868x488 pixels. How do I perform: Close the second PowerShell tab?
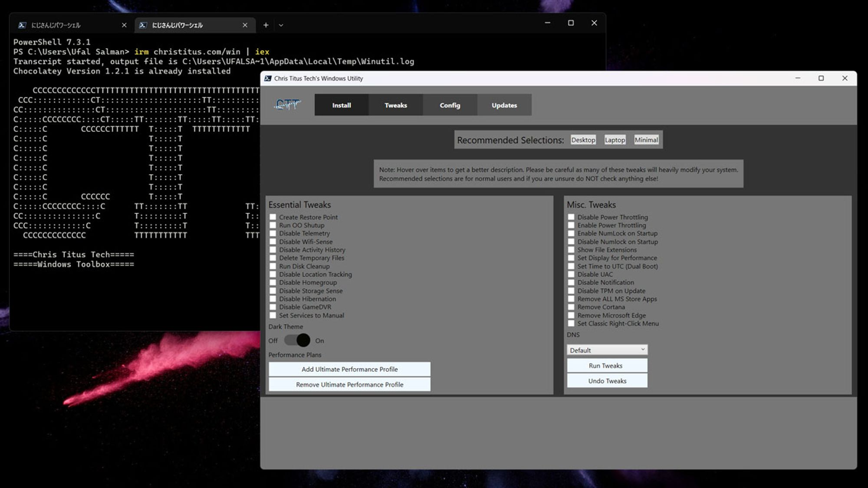point(245,25)
